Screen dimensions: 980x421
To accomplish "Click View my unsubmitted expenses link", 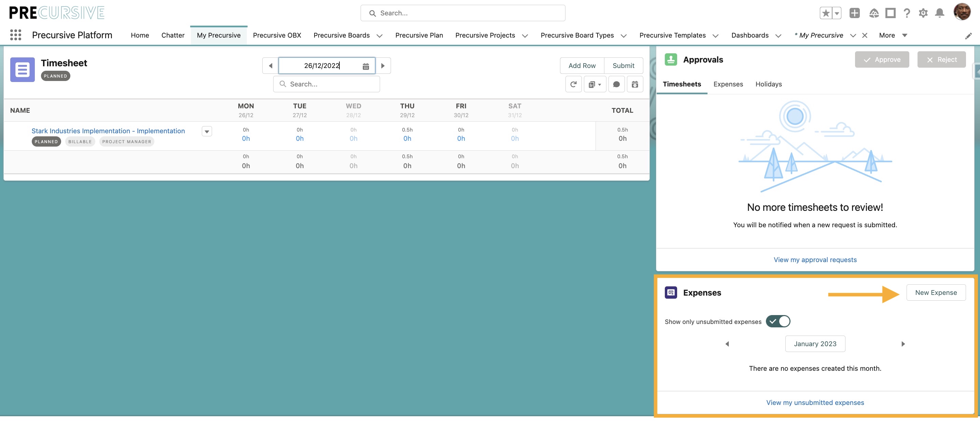I will pyautogui.click(x=815, y=402).
